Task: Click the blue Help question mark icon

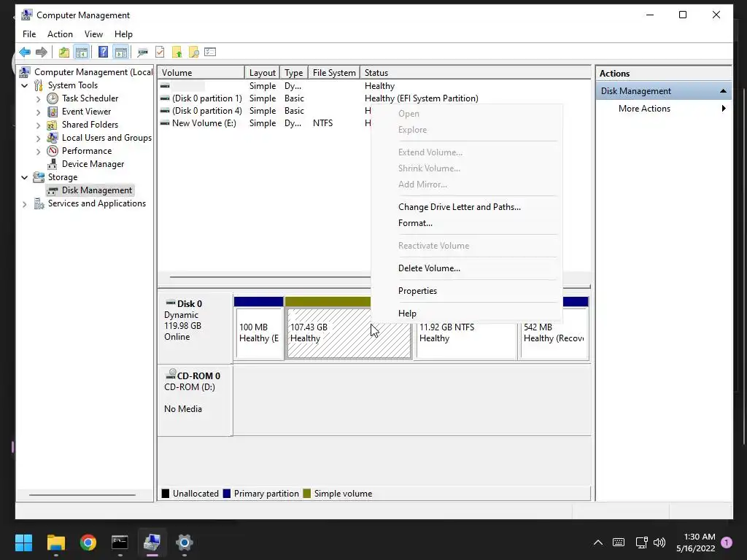Action: point(103,52)
